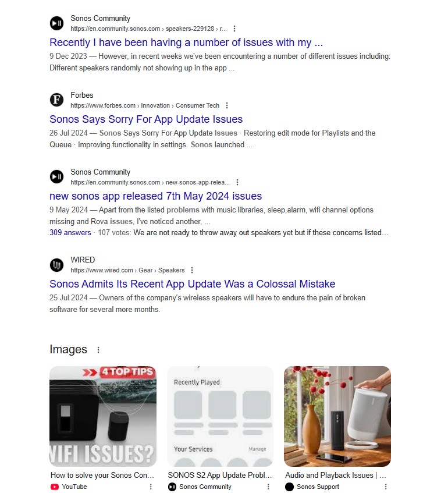The image size is (448, 493).
Task: Click the WIRED favicon icon
Action: (x=56, y=265)
